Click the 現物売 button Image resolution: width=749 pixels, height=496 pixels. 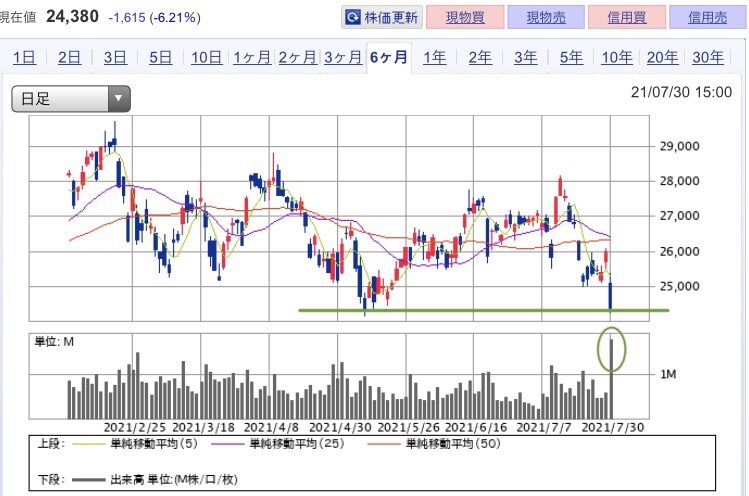pyautogui.click(x=546, y=18)
